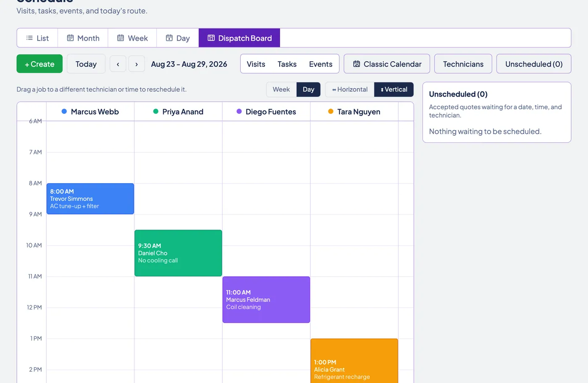Go to the next week with the right arrow

136,64
